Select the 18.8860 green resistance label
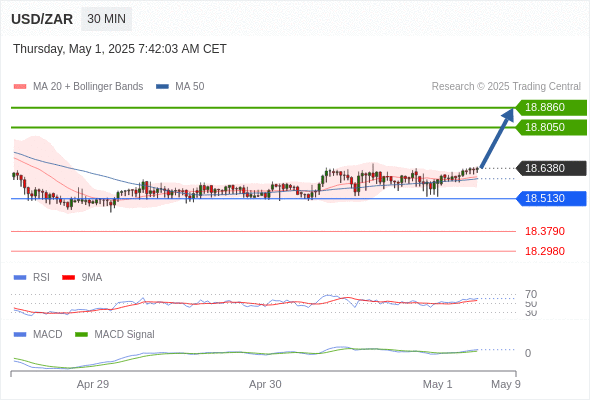The height and width of the screenshot is (400, 590). coord(550,108)
